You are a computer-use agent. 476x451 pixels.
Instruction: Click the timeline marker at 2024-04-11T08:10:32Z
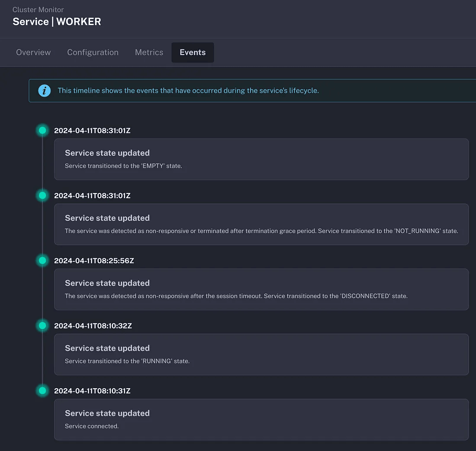[x=42, y=325]
